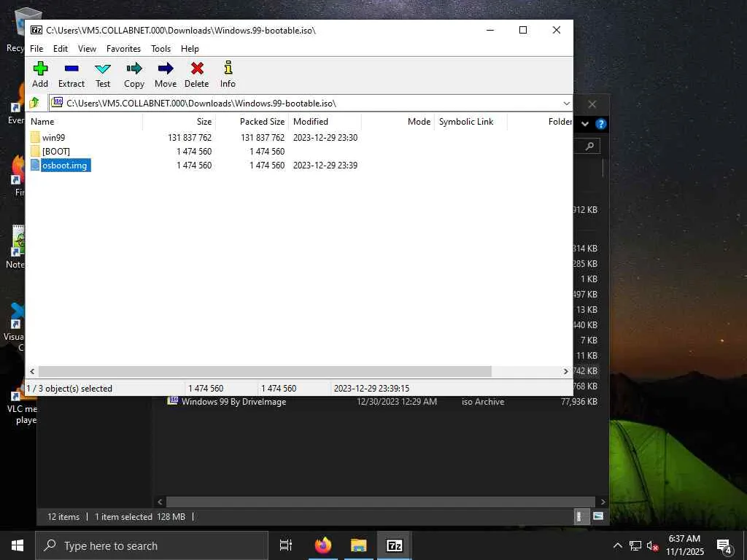Click the Extract toolbar icon

click(71, 69)
